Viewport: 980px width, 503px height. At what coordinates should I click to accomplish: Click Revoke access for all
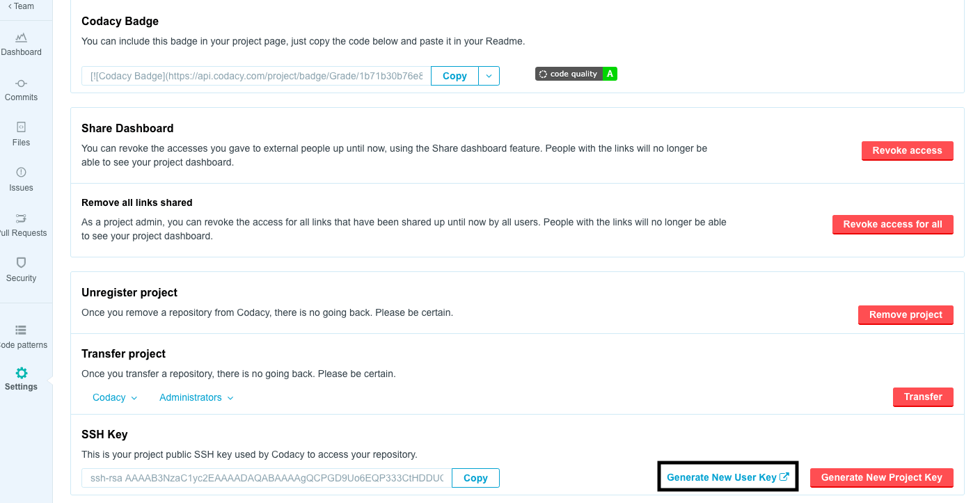pos(892,224)
